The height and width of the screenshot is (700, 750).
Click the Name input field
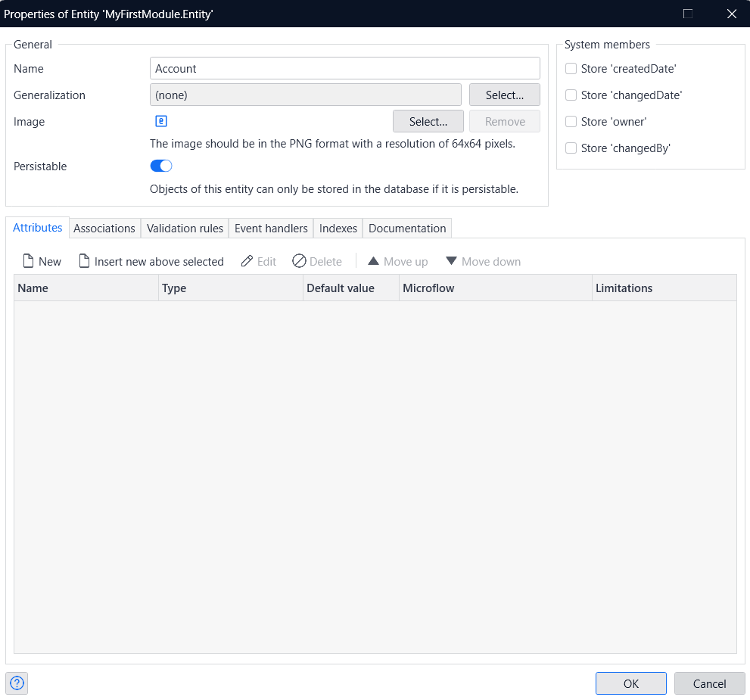[344, 68]
